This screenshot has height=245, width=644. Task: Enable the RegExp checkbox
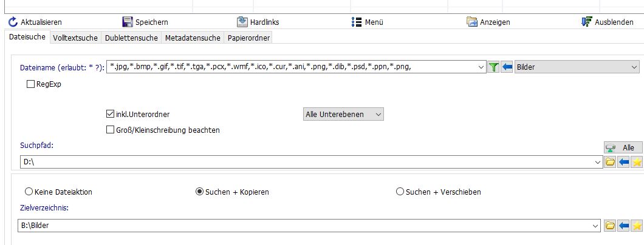[30, 84]
